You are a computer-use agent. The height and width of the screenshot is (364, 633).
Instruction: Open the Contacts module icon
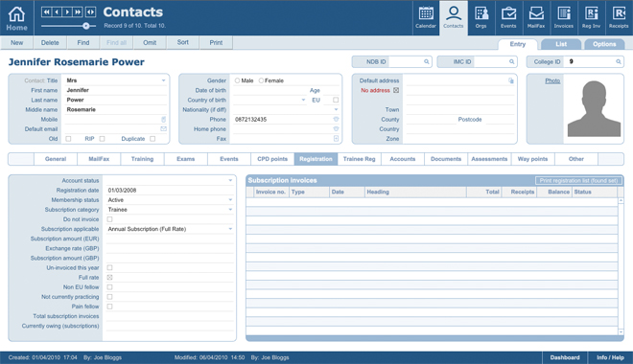(x=454, y=18)
